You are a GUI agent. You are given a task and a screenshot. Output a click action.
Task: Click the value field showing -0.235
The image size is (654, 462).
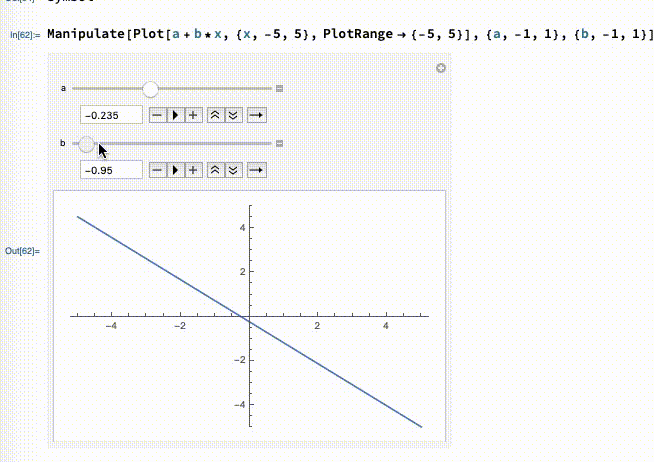pyautogui.click(x=111, y=115)
